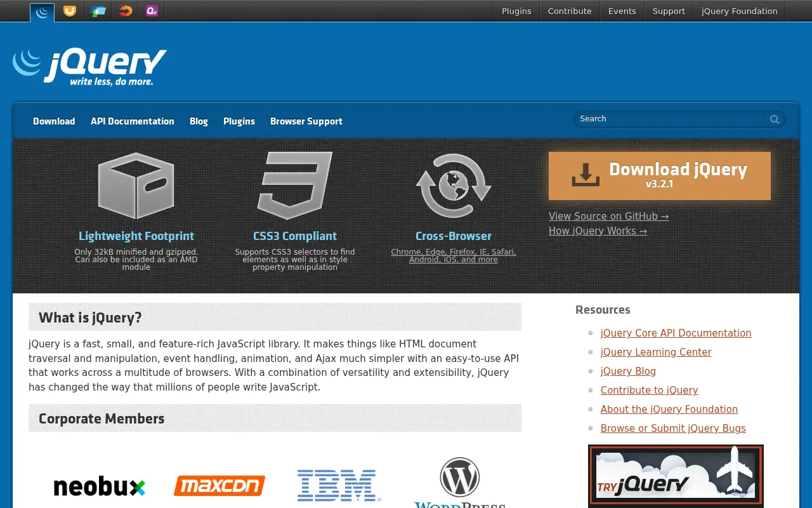Go to Events in top bar

[x=622, y=11]
